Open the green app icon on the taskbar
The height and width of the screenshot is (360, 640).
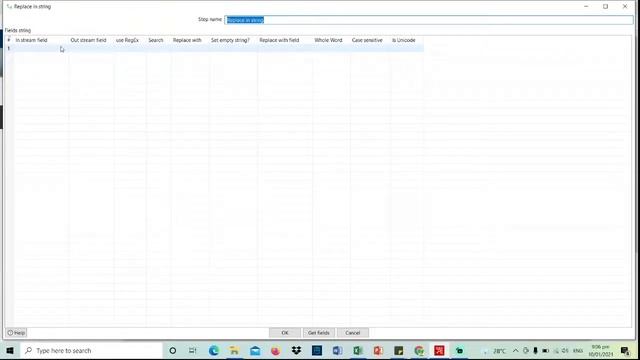pyautogui.click(x=460, y=351)
